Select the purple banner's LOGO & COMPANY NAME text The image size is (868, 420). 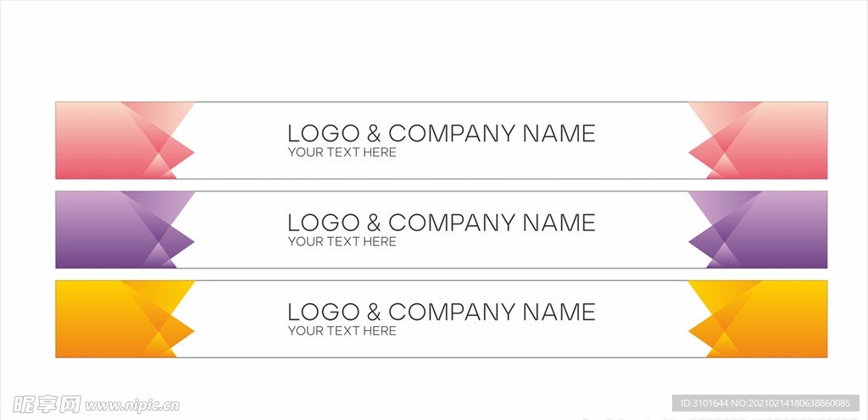pyautogui.click(x=441, y=223)
